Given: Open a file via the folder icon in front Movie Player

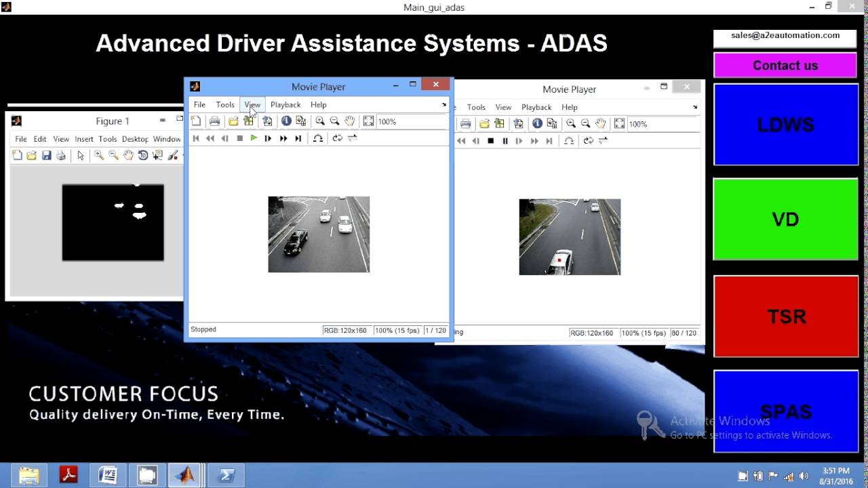Looking at the screenshot, I should coord(233,121).
